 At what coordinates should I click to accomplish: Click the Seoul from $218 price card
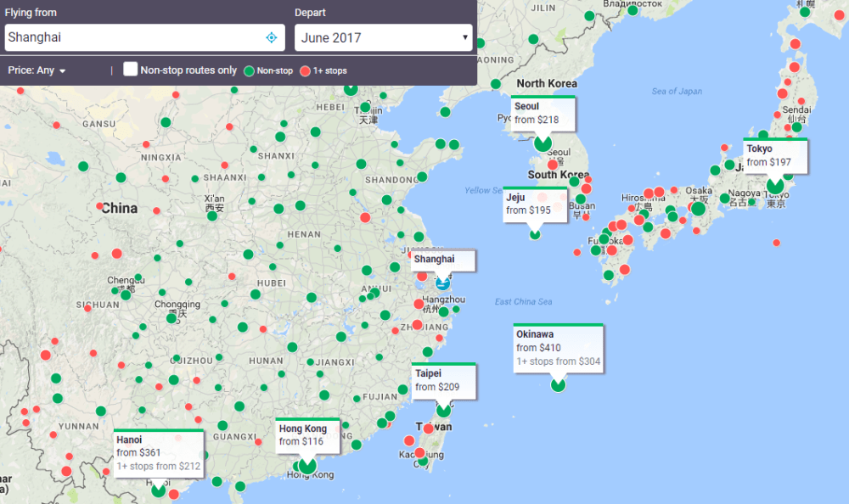pos(543,113)
